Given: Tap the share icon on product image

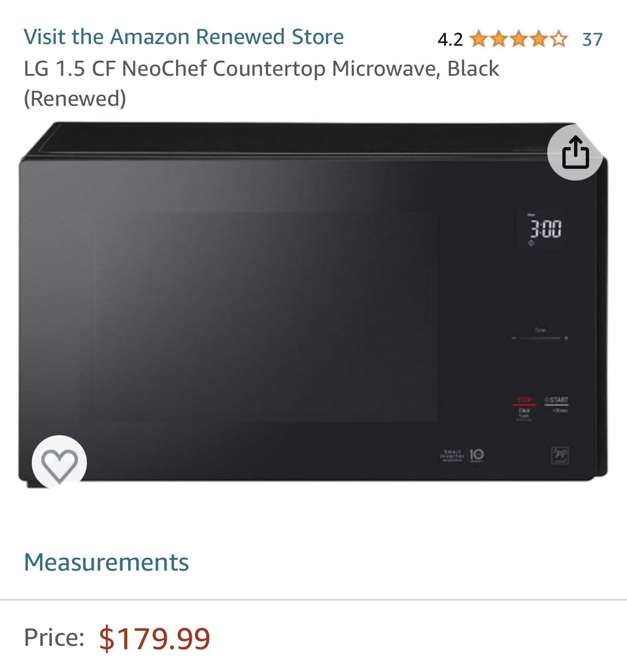Looking at the screenshot, I should point(575,152).
